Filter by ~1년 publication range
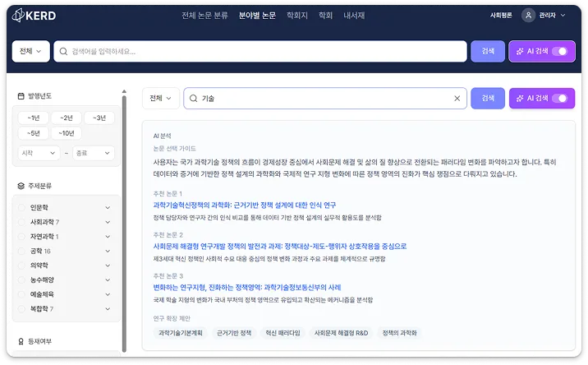 pos(34,118)
